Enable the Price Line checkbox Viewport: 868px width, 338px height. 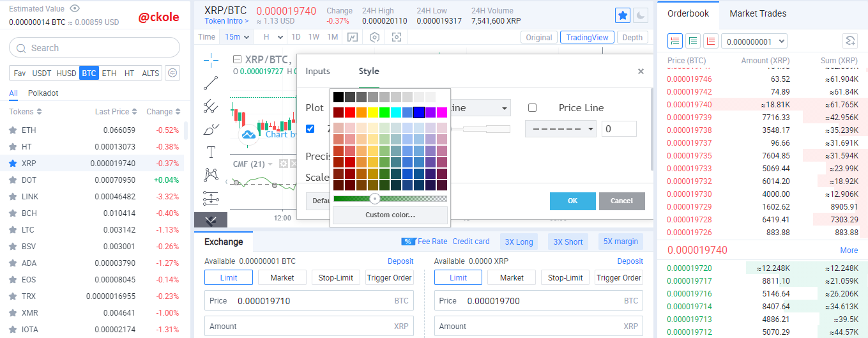point(532,108)
